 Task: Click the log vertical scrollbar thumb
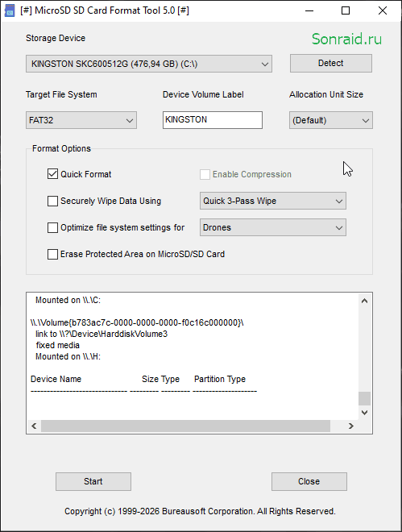tap(364, 398)
